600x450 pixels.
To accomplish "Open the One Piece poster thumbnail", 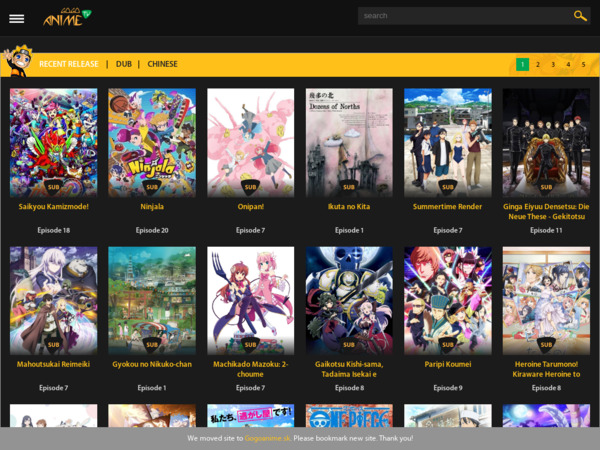I will coord(349,416).
